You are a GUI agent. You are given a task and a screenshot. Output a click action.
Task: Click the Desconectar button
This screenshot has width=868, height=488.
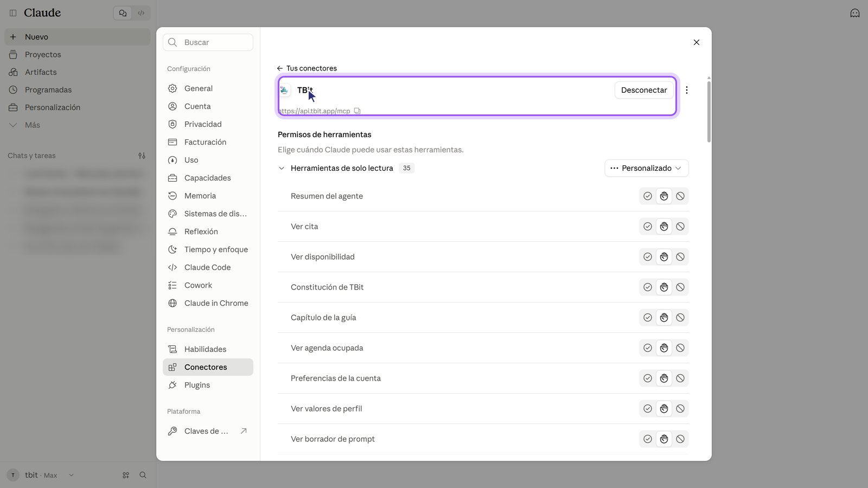pos(644,90)
